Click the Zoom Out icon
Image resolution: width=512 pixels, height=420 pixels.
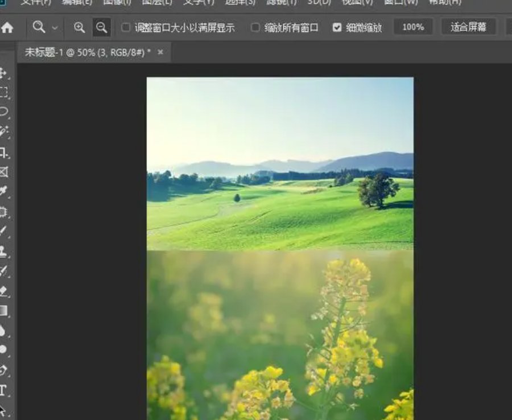pyautogui.click(x=101, y=27)
